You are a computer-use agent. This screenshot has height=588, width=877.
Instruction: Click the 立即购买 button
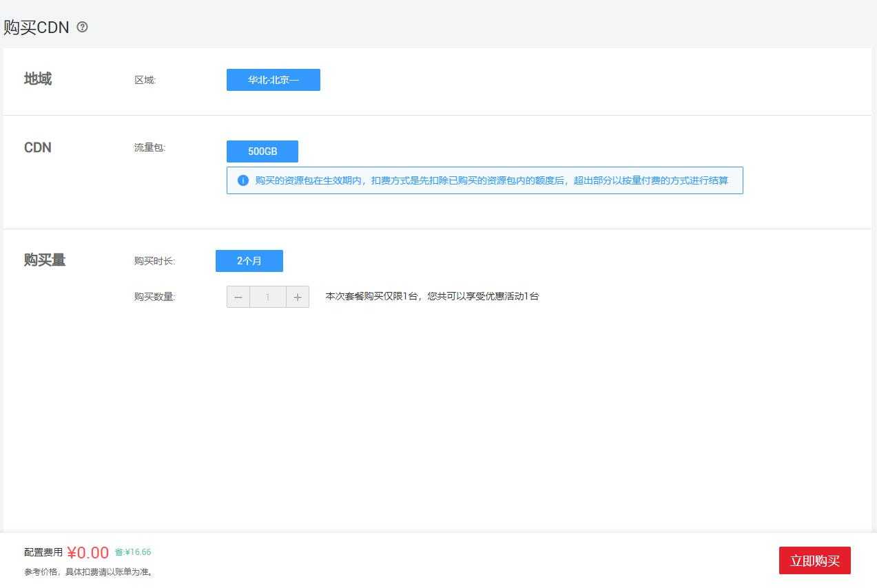814,560
